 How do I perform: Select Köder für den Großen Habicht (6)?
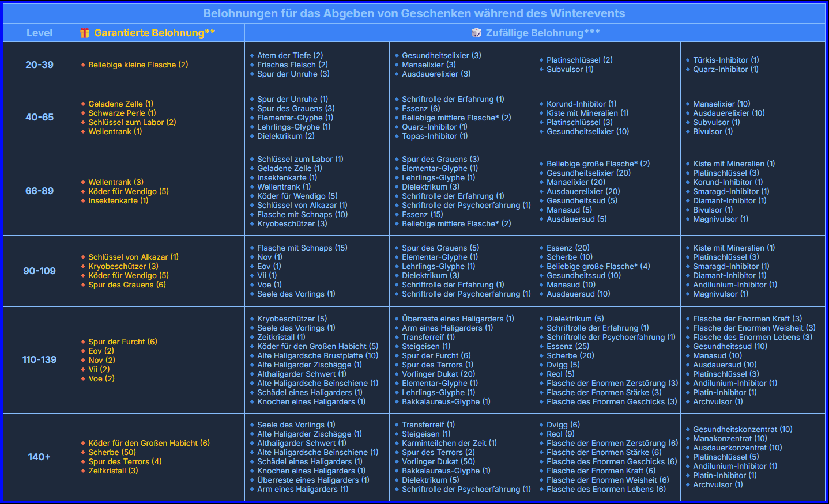click(x=149, y=443)
